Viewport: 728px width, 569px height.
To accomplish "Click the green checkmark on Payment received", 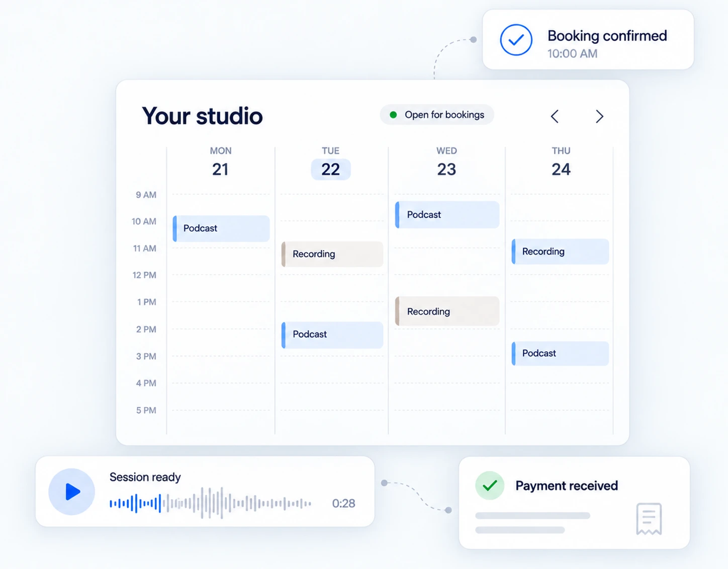I will 490,485.
